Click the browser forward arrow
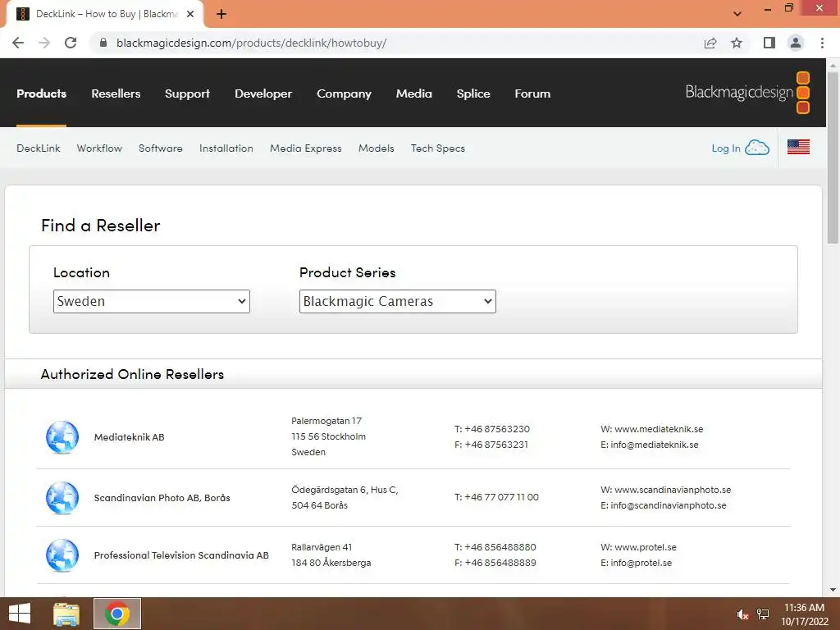 (44, 43)
